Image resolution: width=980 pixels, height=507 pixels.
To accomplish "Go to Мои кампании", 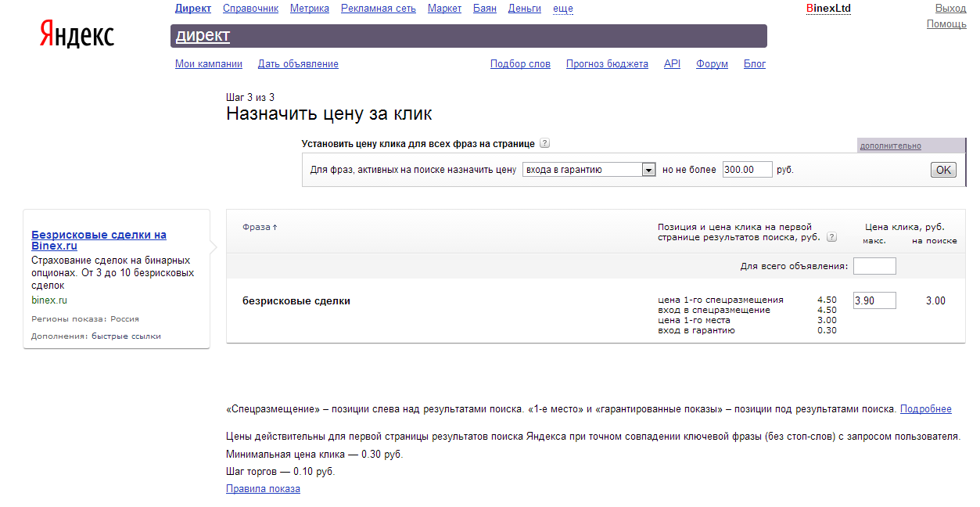I will pos(209,64).
